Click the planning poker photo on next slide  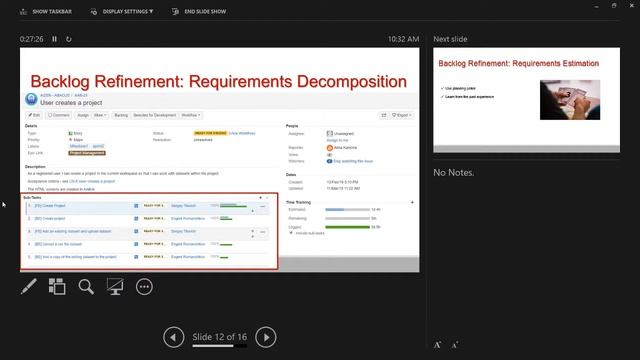pos(570,100)
